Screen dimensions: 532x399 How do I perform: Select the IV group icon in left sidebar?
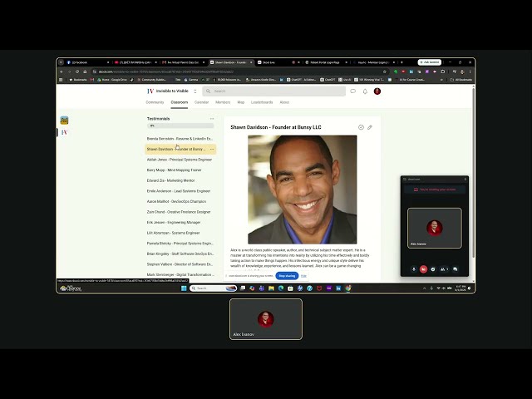(x=65, y=132)
